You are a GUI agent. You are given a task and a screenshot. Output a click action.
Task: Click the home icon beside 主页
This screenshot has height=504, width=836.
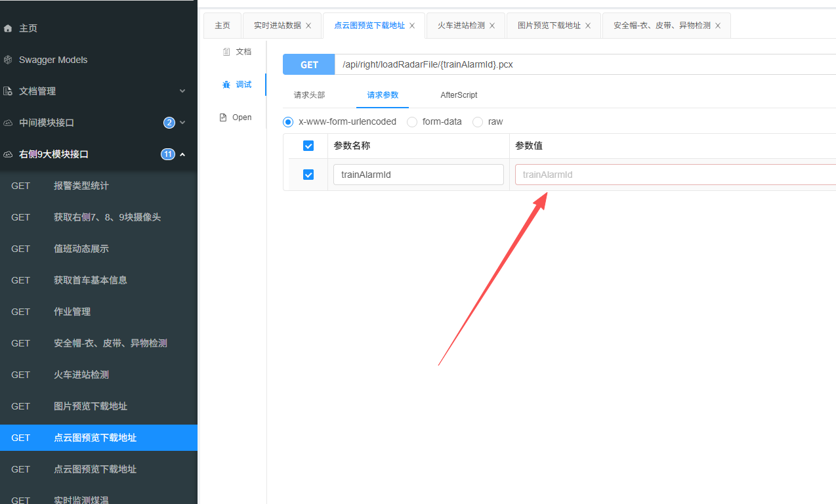click(8, 28)
